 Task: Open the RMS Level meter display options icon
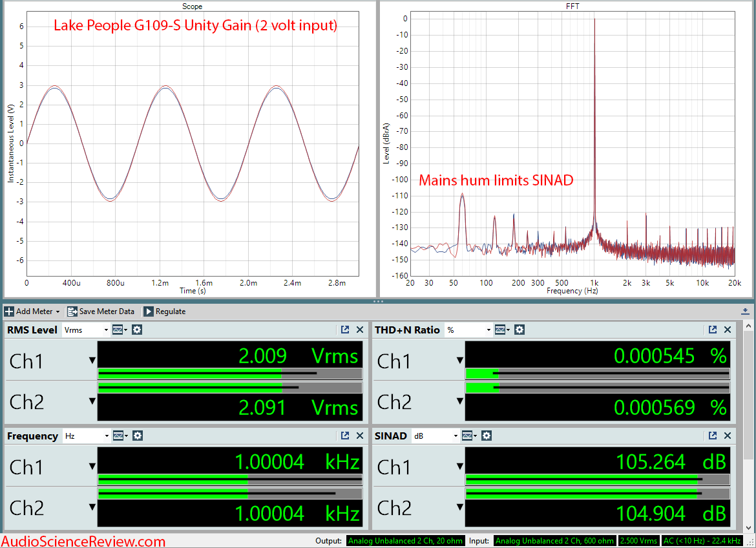pos(120,330)
